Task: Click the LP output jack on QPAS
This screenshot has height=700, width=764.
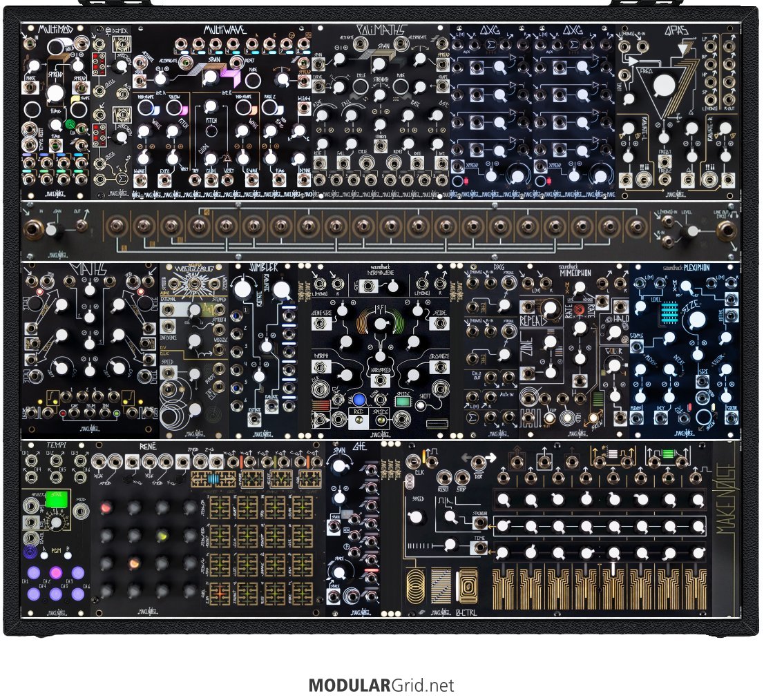Action: [711, 47]
